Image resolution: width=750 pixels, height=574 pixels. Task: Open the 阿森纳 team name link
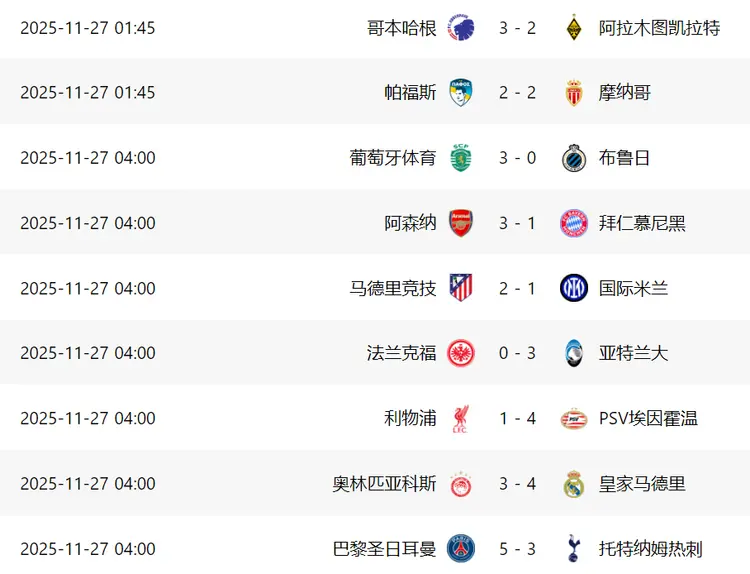(411, 223)
